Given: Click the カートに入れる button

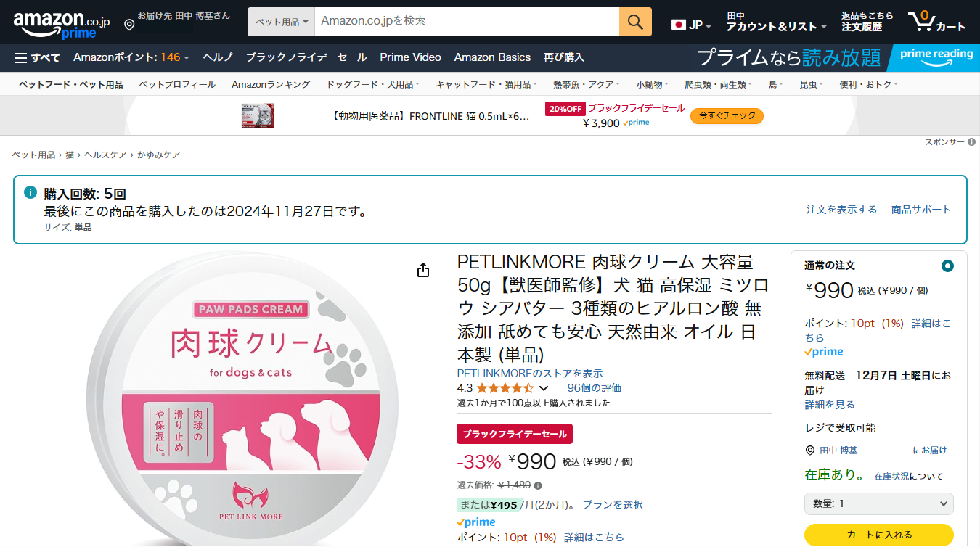Looking at the screenshot, I should 878,535.
